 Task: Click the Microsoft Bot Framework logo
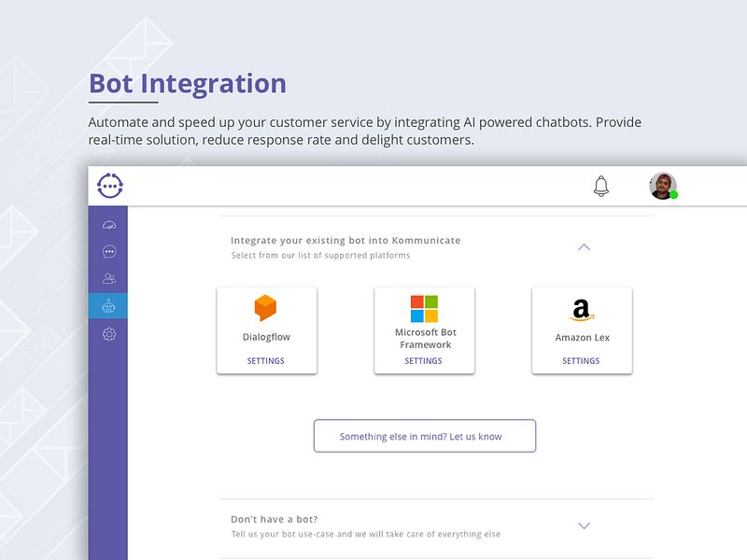424,309
